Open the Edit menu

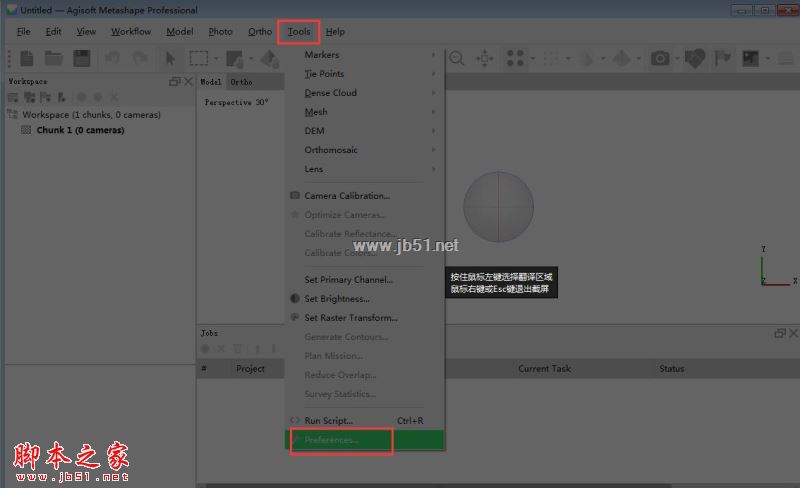(x=53, y=32)
